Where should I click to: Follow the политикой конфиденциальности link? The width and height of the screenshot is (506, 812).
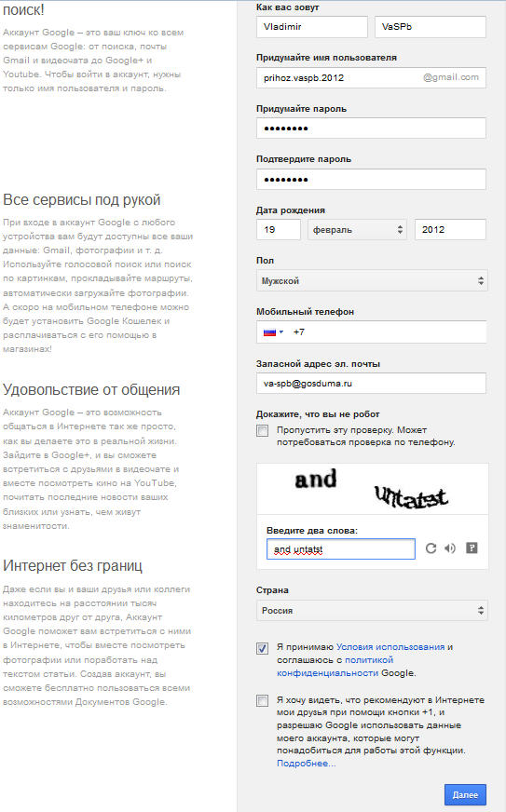point(335,667)
